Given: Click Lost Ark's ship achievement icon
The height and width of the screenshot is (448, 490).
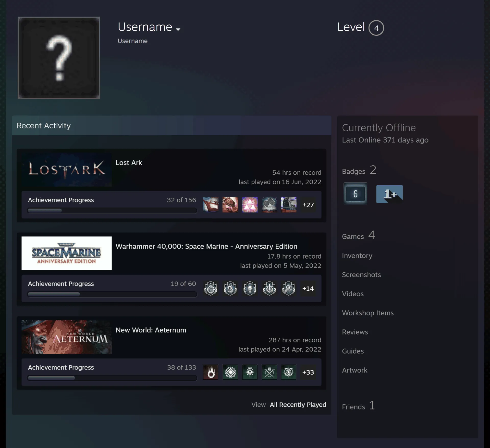Looking at the screenshot, I should pyautogui.click(x=211, y=204).
